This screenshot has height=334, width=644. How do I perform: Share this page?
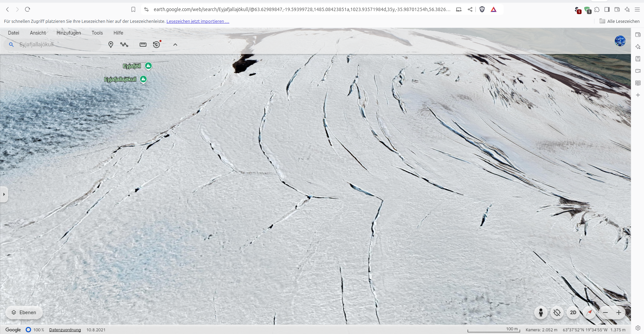[x=470, y=9]
